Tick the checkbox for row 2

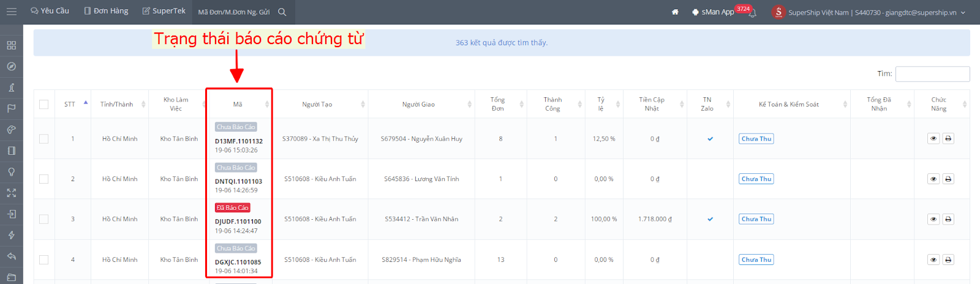coord(43,179)
